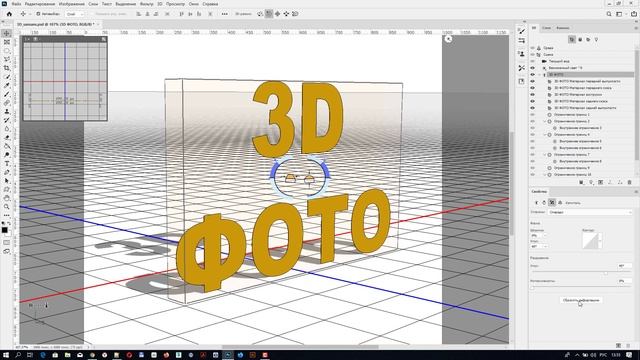This screenshot has width=640, height=360.
Task: Open the Слой auto-select dropdown
Action: [x=74, y=14]
